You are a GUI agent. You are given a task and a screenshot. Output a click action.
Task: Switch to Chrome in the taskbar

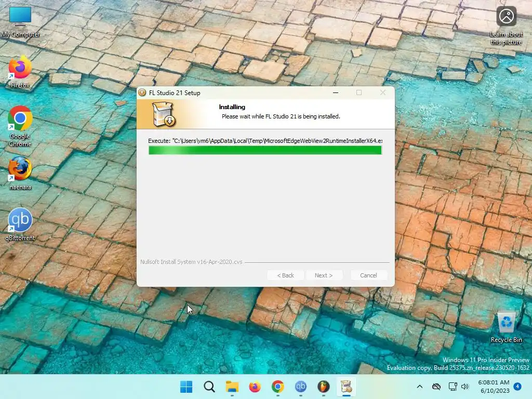[277, 387]
